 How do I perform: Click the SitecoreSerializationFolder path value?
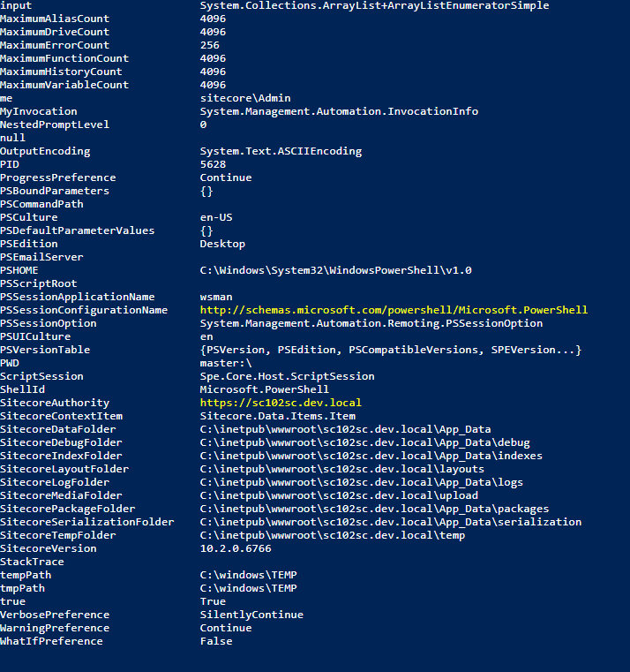pyautogui.click(x=390, y=522)
